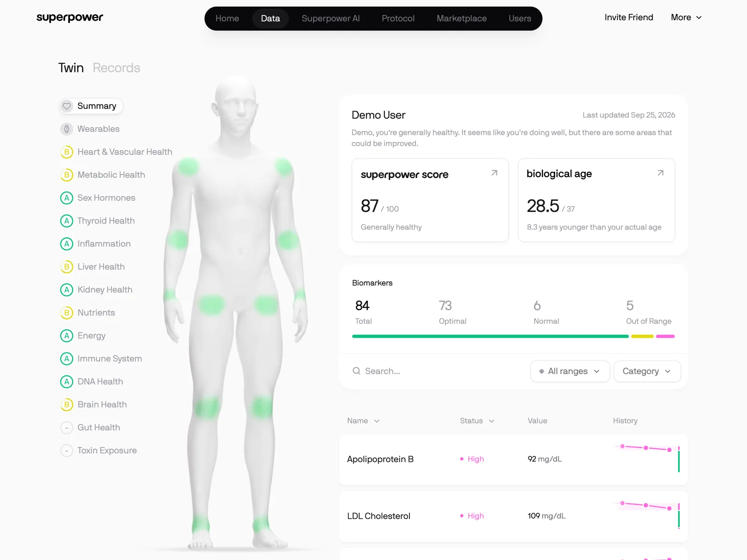Viewport: 747px width, 560px height.
Task: Click the biomarker Search input field
Action: (439, 371)
